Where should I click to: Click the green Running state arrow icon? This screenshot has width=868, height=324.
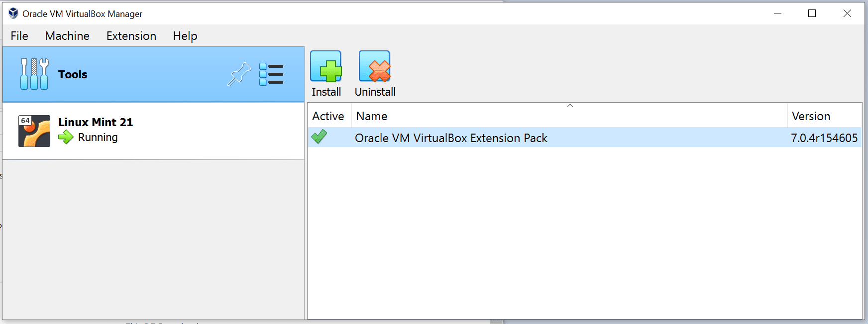(66, 137)
